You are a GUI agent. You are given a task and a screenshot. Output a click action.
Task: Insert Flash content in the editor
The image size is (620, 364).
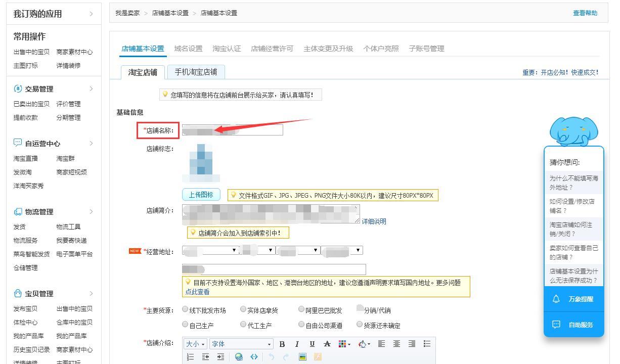click(x=318, y=357)
